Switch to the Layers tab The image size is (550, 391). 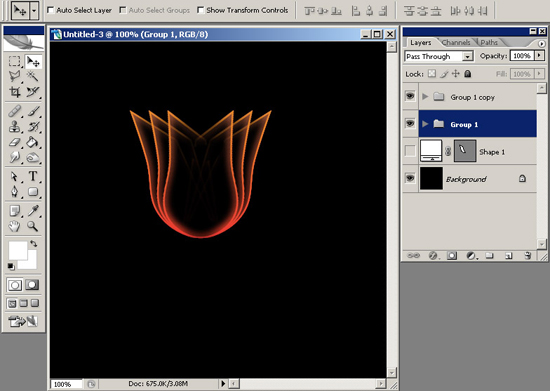pos(421,43)
